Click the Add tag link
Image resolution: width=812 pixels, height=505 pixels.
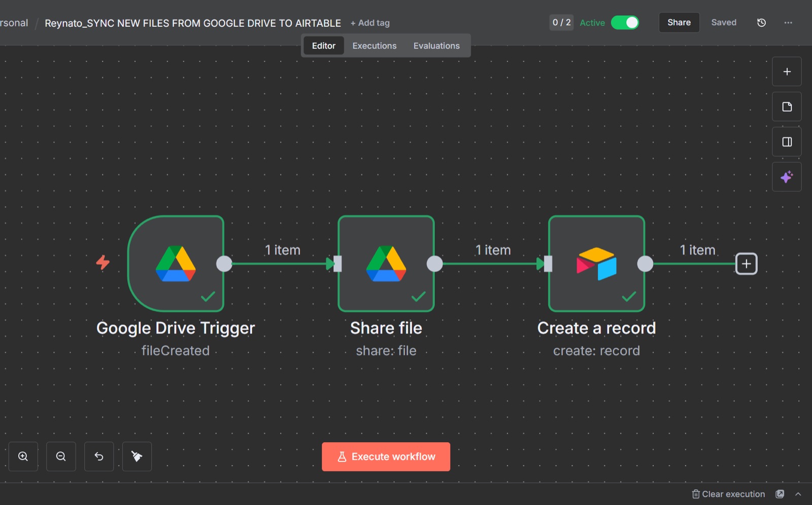370,23
